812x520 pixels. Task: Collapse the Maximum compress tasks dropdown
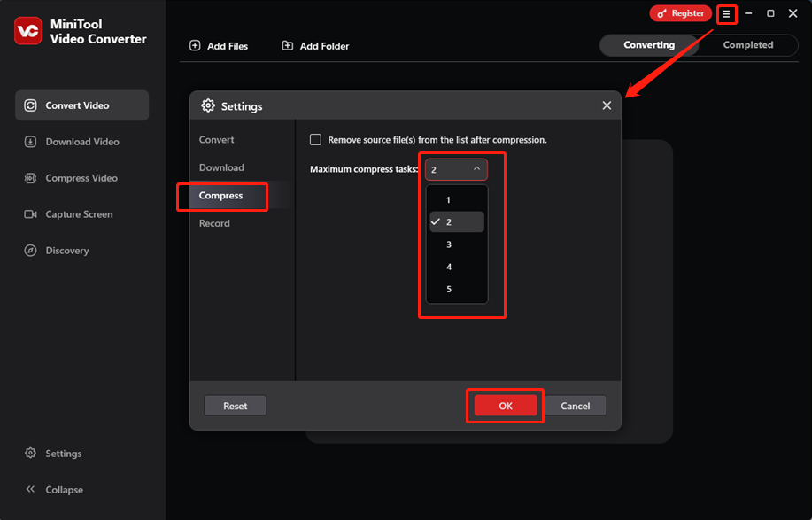(x=456, y=169)
